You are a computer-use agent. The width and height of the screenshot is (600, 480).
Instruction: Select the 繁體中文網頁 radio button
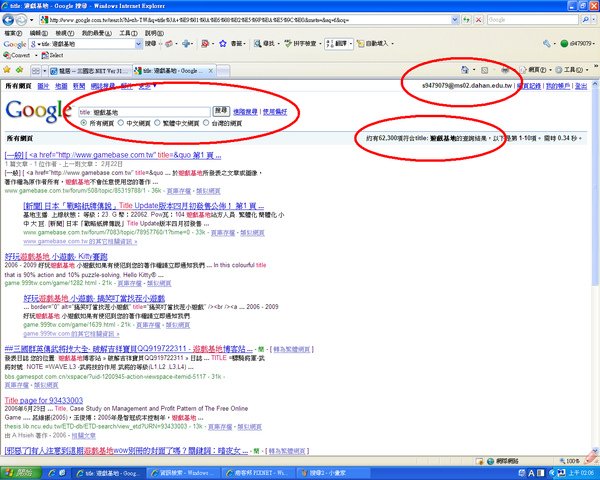[x=157, y=123]
